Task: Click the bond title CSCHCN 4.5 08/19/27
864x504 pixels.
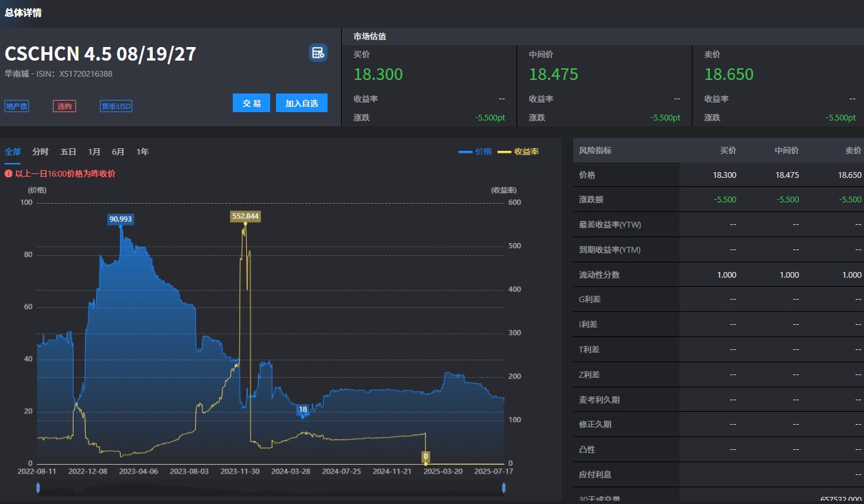Action: tap(101, 53)
